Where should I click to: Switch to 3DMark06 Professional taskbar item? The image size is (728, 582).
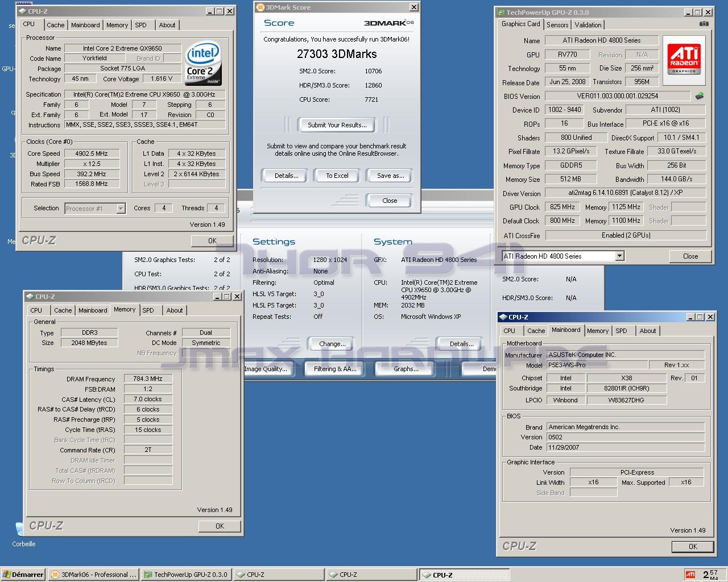click(x=94, y=575)
